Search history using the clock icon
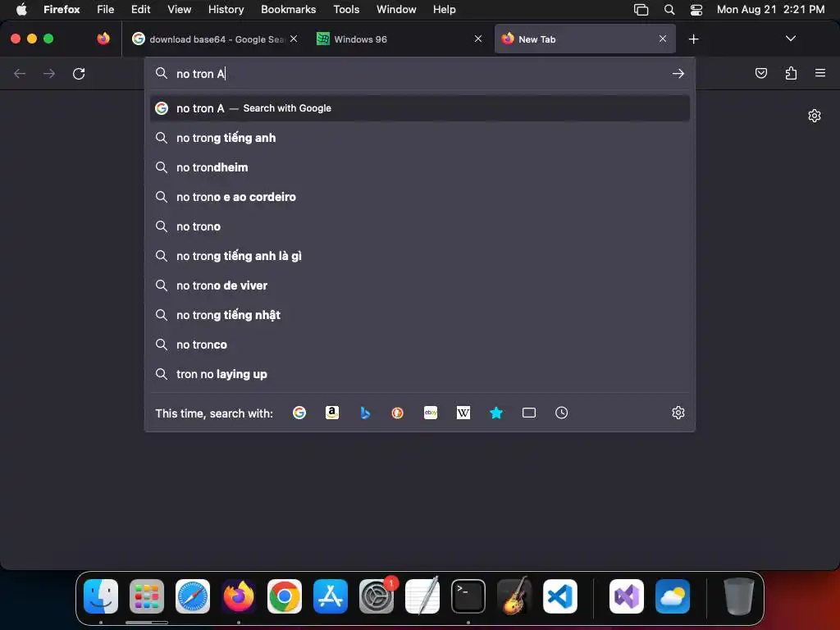The width and height of the screenshot is (840, 630). click(x=561, y=413)
